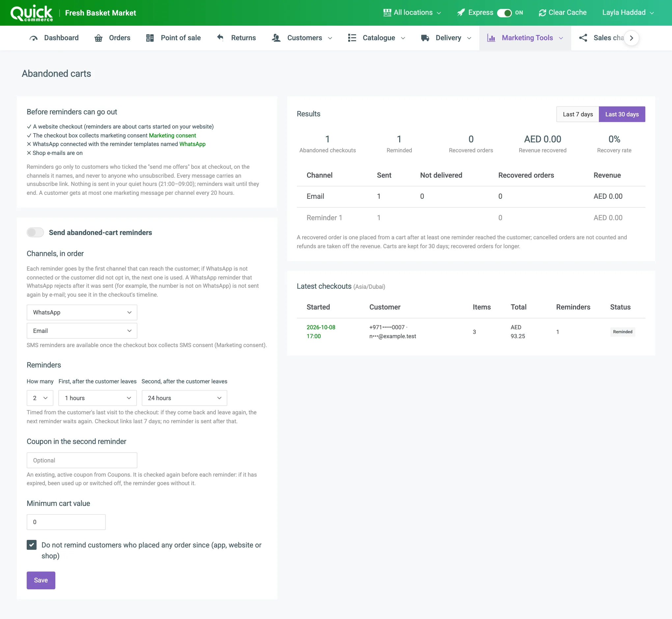Click the Express rocket icon
Image resolution: width=672 pixels, height=619 pixels.
(x=461, y=13)
